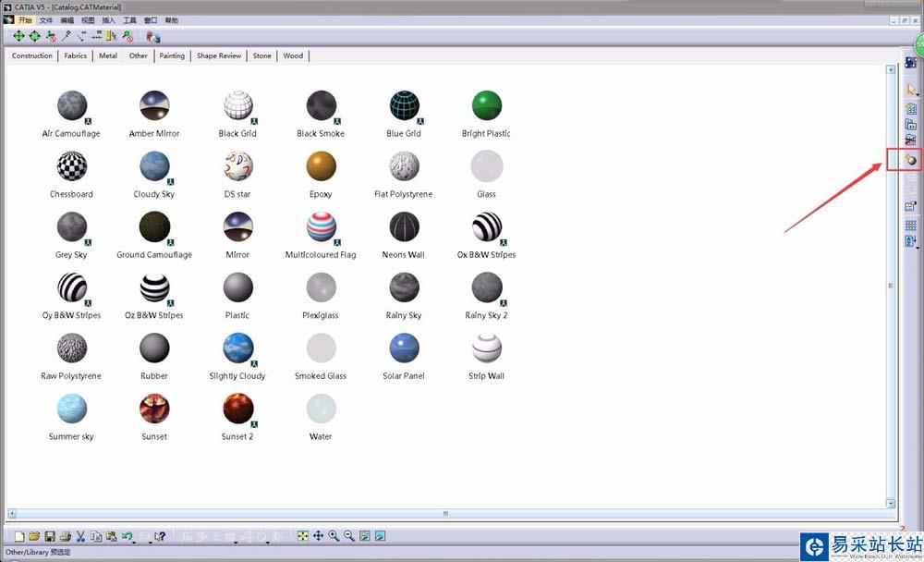Select the Bright Plastic green sphere
Viewport: 924px width, 562px height.
487,105
